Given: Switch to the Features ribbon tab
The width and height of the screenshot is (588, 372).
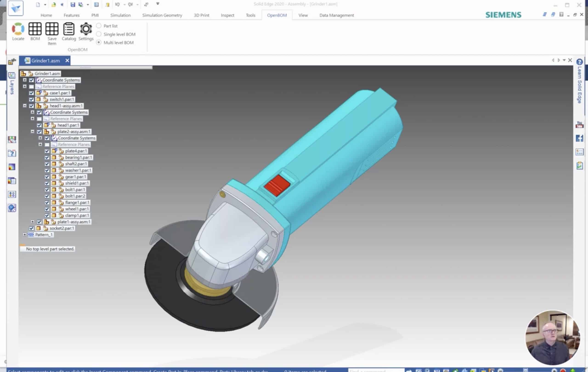Looking at the screenshot, I should (71, 15).
